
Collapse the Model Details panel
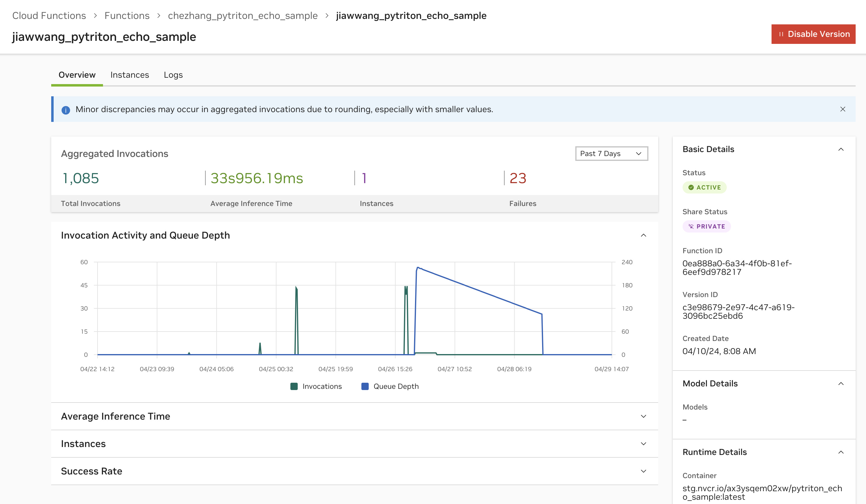point(841,384)
